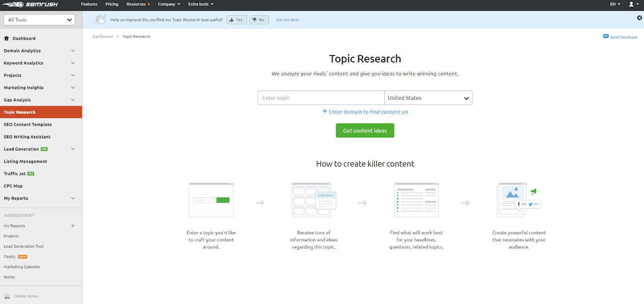Expand the Domain Analytics section

tap(73, 51)
